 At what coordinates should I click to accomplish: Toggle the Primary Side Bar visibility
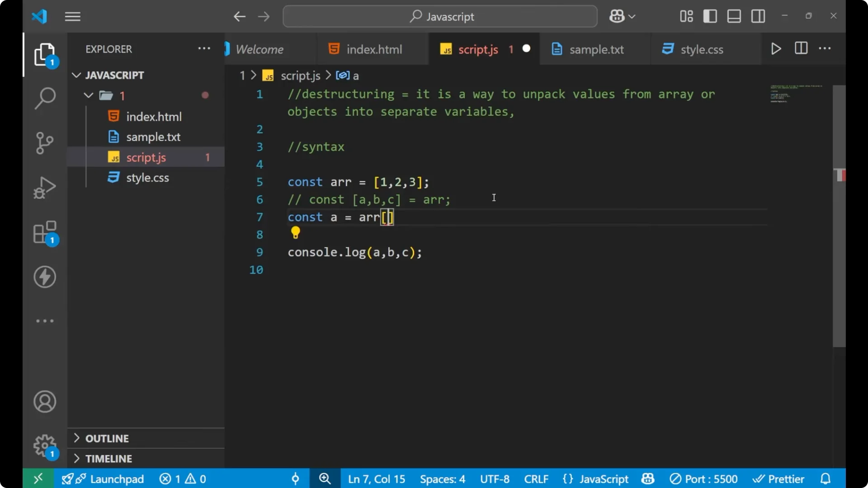click(x=710, y=16)
